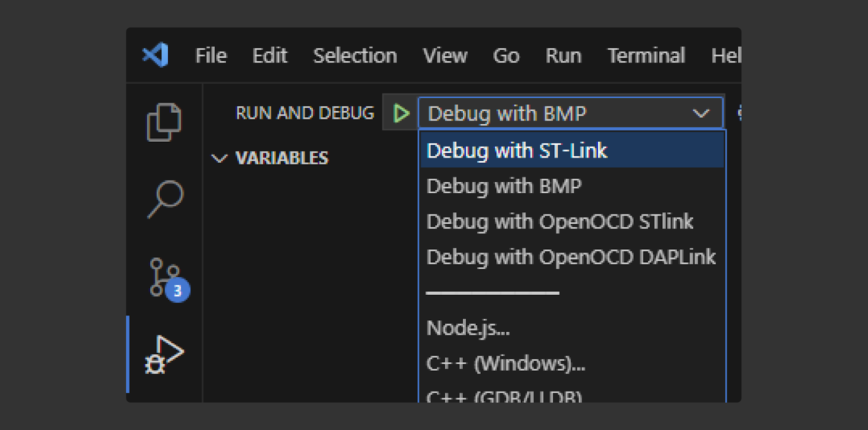This screenshot has width=868, height=430.
Task: Click the VS Code logo icon
Action: 156,55
